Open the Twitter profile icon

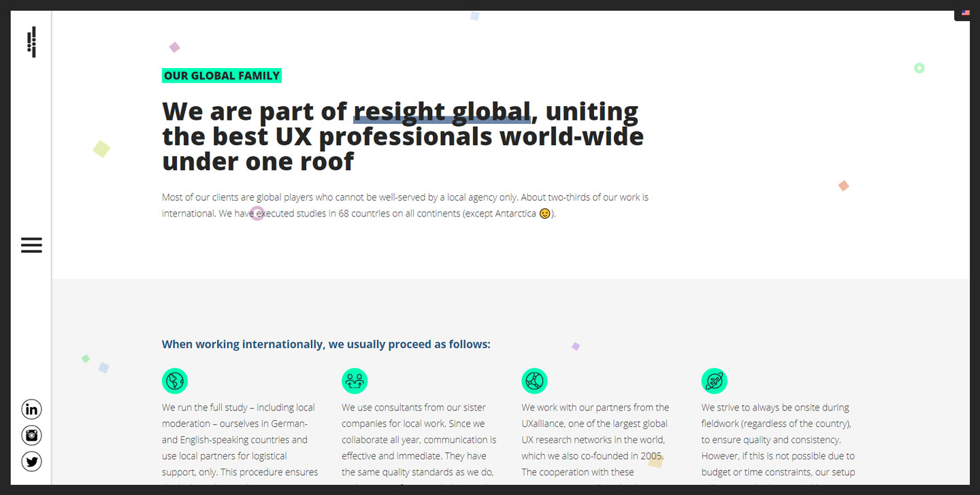pyautogui.click(x=31, y=462)
